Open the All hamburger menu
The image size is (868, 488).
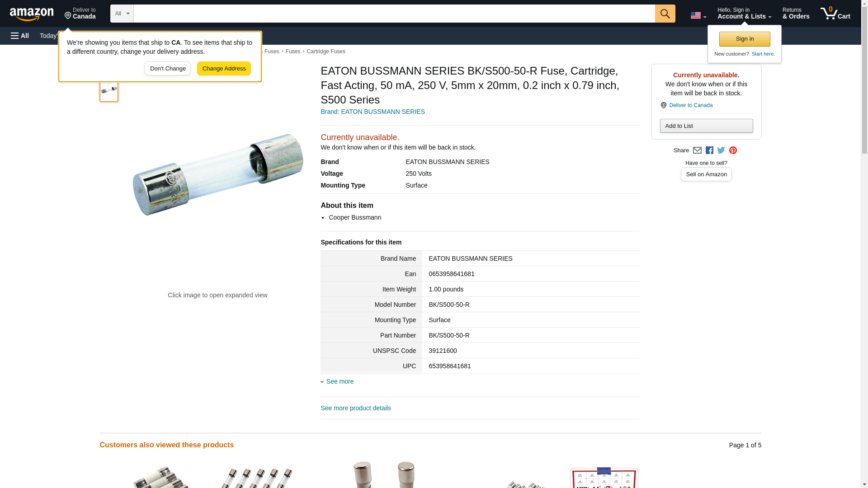pos(20,36)
